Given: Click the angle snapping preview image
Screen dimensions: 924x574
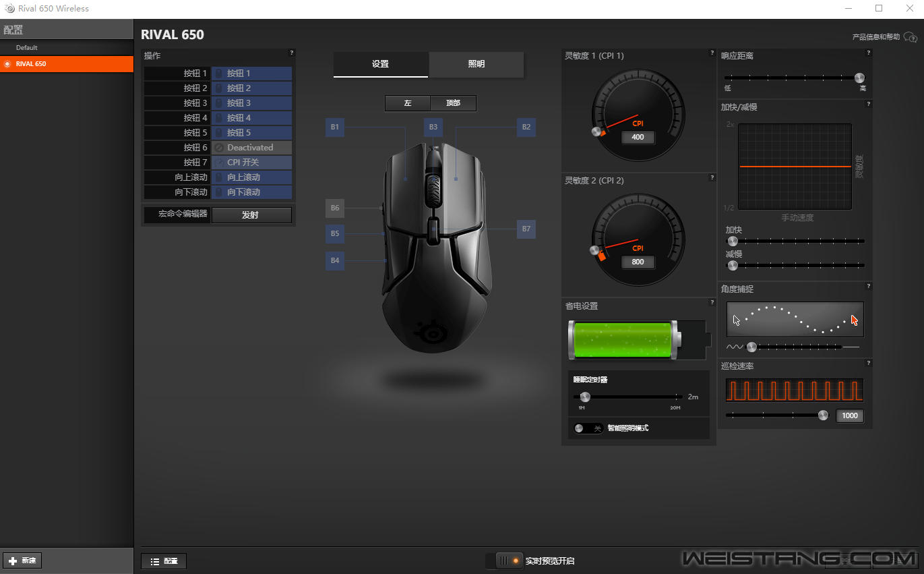Looking at the screenshot, I should [795, 320].
